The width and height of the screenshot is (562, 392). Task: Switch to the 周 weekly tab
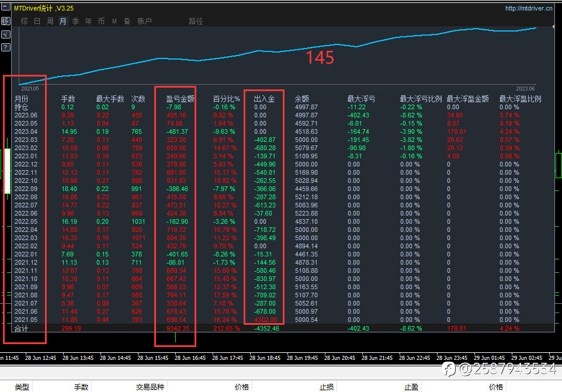click(50, 21)
